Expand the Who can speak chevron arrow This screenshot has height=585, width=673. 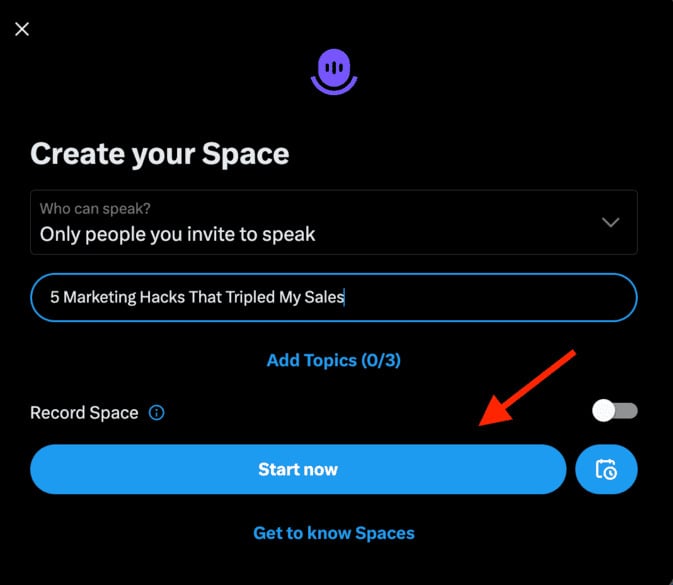(x=610, y=222)
